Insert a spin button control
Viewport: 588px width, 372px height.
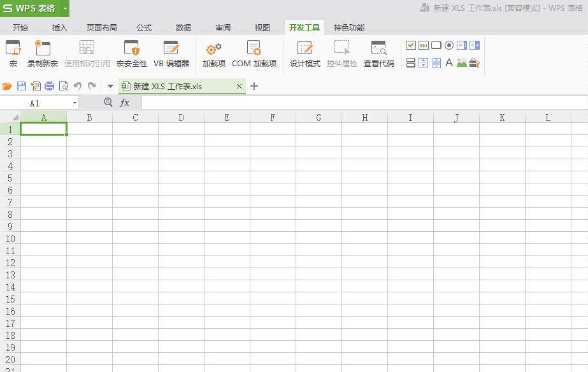[x=424, y=63]
